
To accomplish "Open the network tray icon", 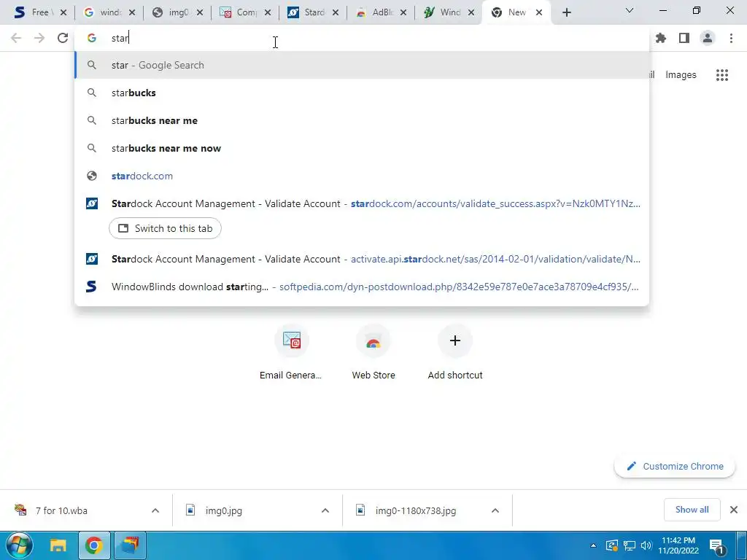I will pyautogui.click(x=630, y=545).
